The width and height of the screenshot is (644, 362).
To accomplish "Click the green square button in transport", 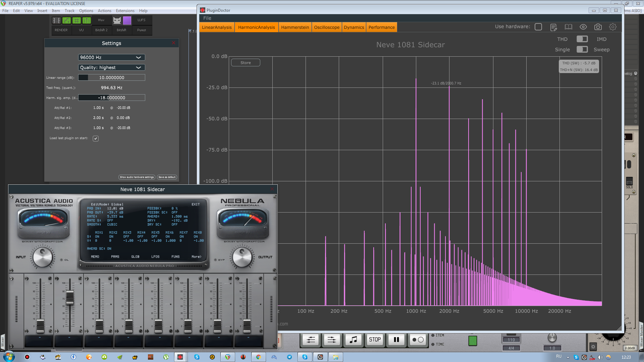I will [473, 341].
